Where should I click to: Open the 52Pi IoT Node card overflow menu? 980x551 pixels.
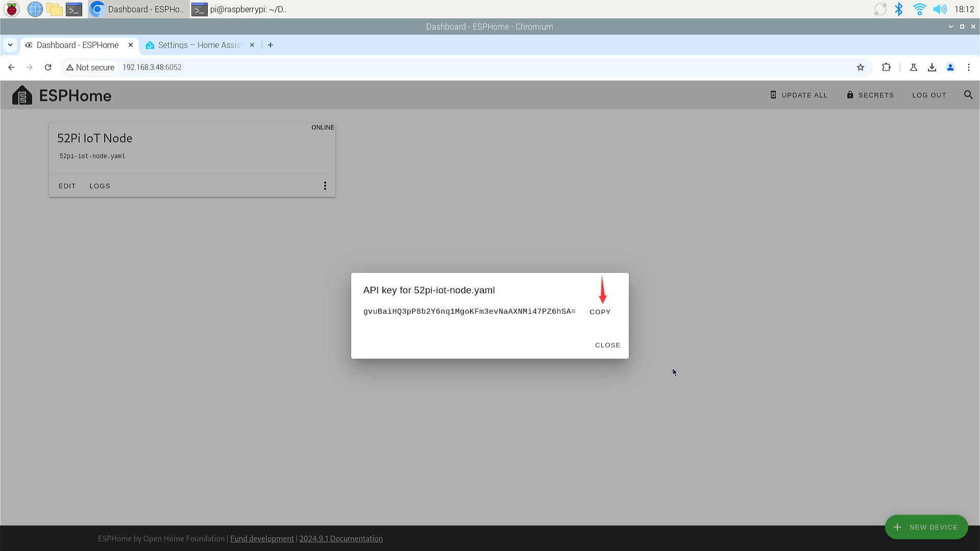[x=325, y=186]
